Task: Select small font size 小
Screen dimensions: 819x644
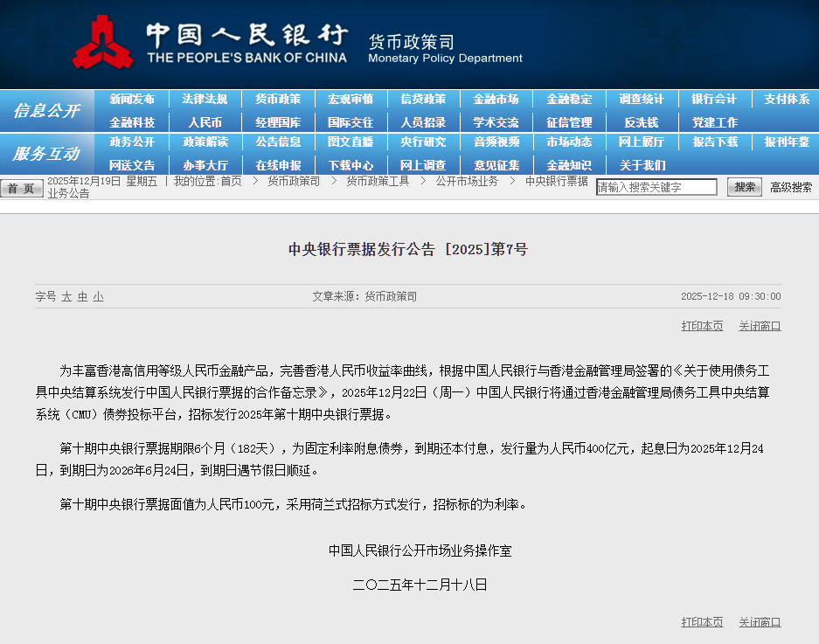Action: pyautogui.click(x=98, y=296)
